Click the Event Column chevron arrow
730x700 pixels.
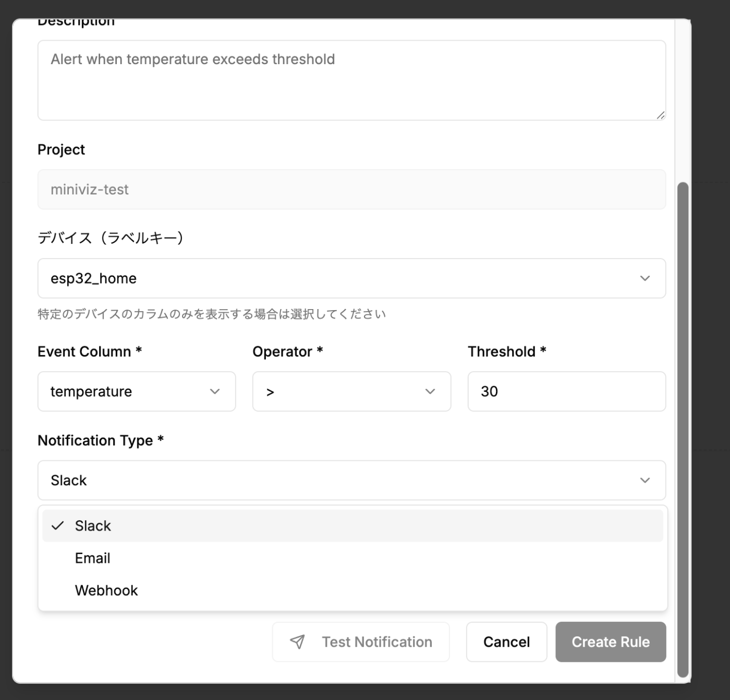pyautogui.click(x=215, y=391)
